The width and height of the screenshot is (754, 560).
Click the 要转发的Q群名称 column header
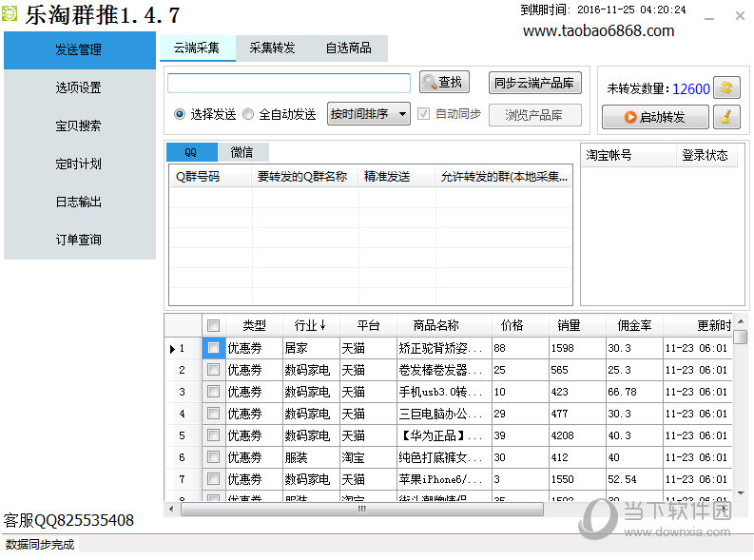pyautogui.click(x=305, y=177)
